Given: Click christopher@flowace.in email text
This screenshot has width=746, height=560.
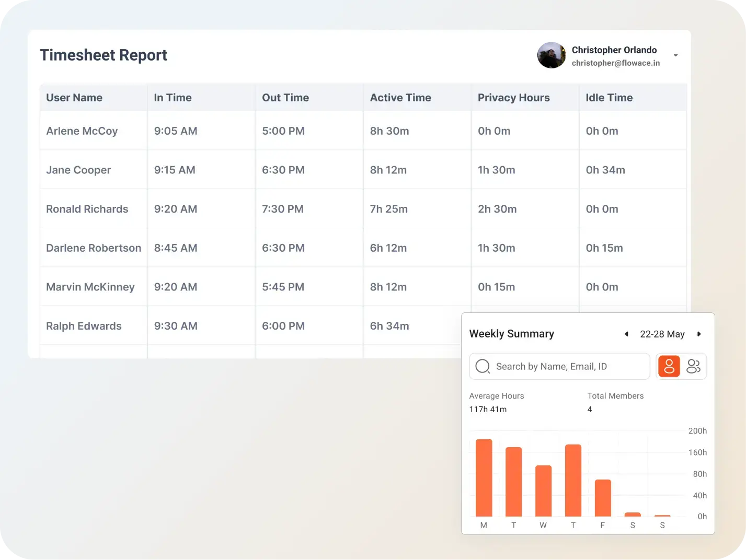Looking at the screenshot, I should pos(615,63).
